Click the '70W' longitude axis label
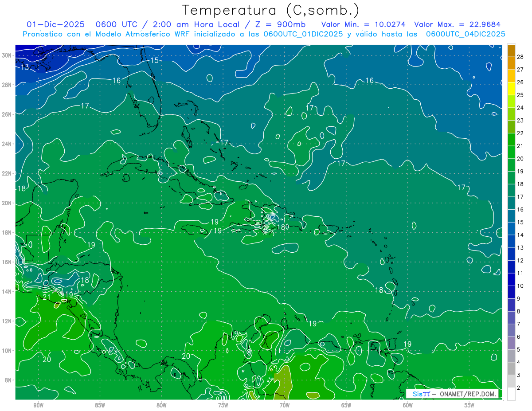The image size is (532, 411). tap(285, 405)
